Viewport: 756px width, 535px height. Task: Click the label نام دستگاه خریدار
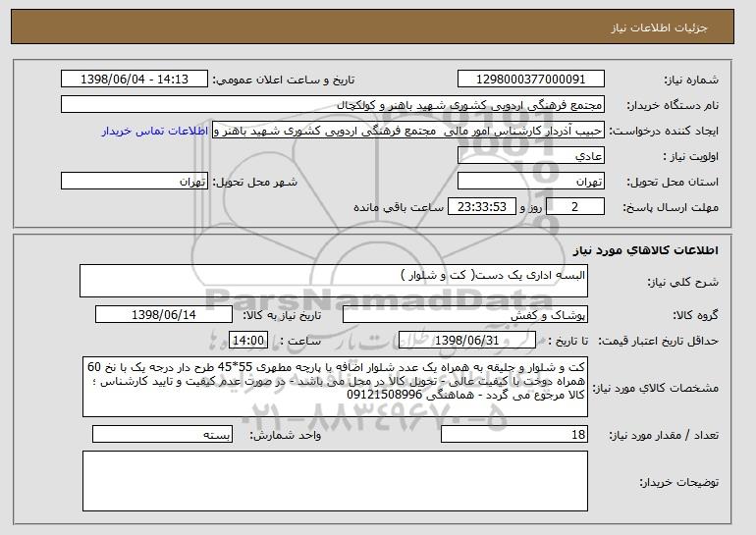pos(673,105)
